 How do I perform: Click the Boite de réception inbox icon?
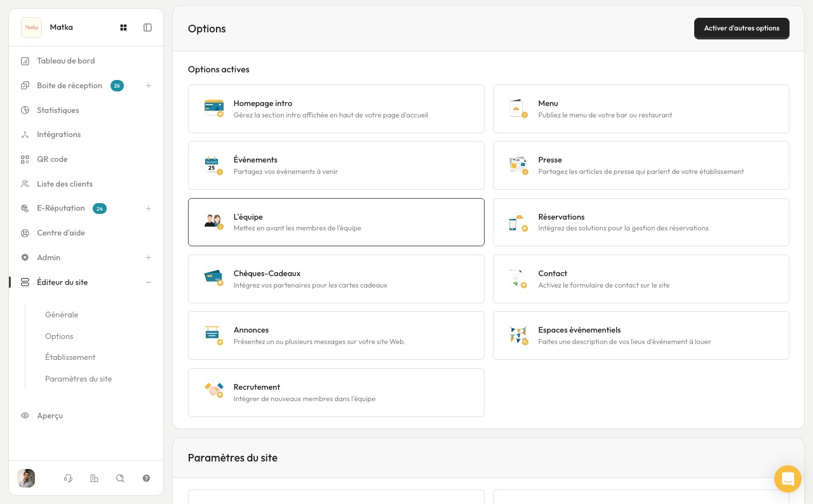(x=25, y=86)
